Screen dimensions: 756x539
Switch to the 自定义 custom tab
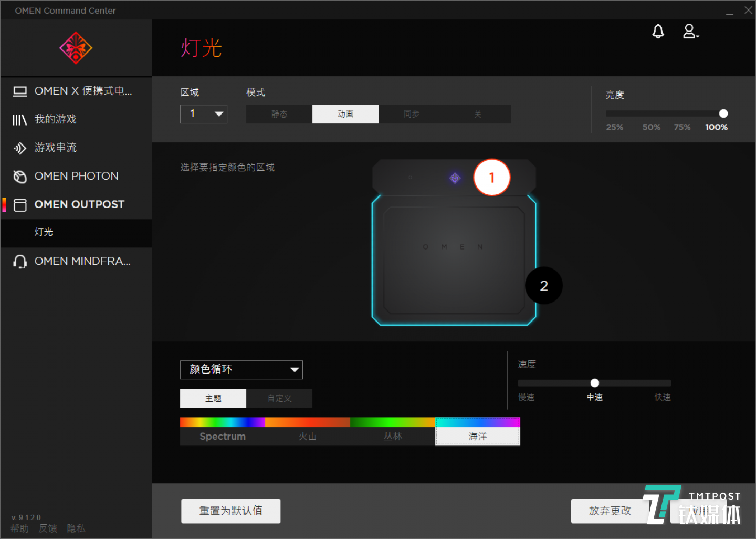click(x=279, y=398)
